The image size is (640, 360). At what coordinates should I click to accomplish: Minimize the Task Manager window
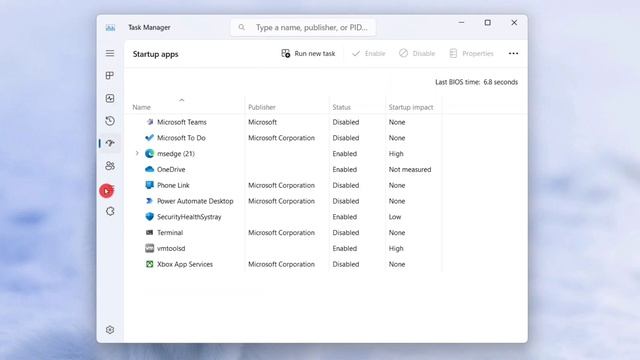[461, 22]
